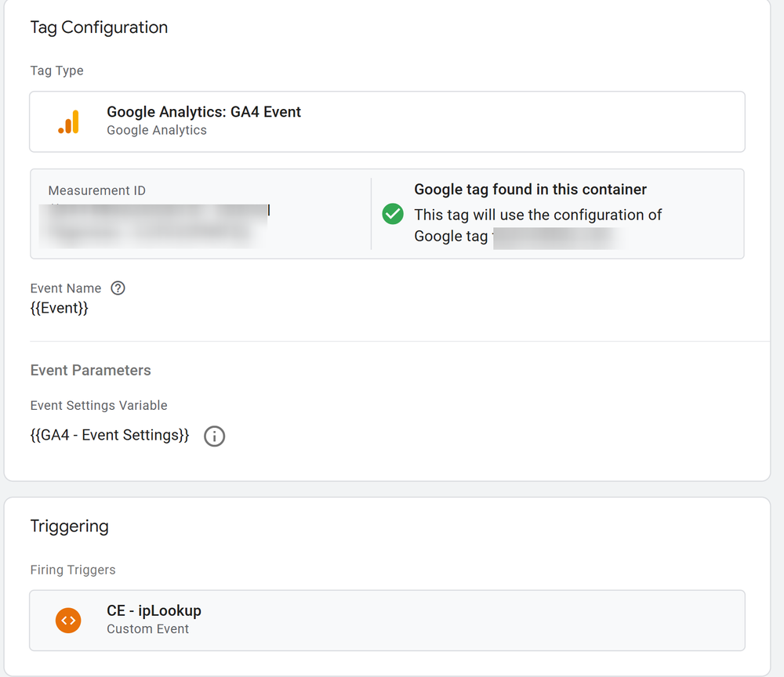Click the 'Custom Event' trigger type text
Screen dimensions: 784x677
click(x=148, y=629)
